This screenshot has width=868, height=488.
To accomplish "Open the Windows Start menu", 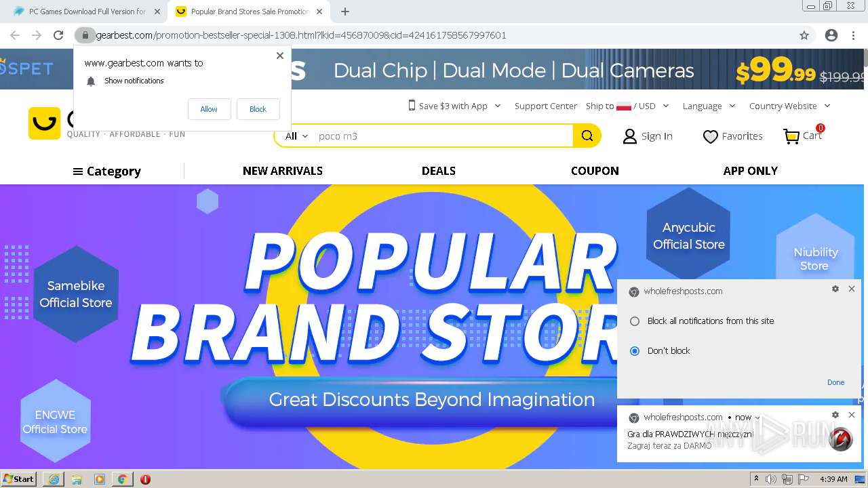I will 18,479.
